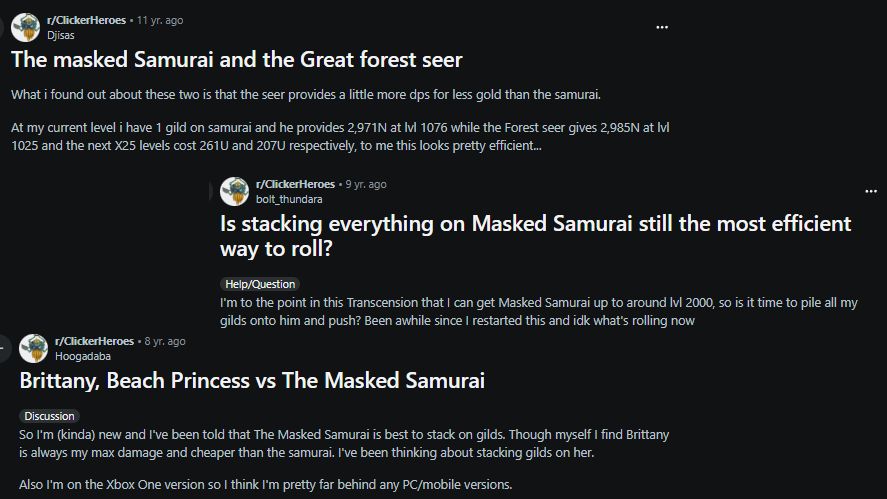
Task: Filter by the Discussion flair tag
Action: 49,416
